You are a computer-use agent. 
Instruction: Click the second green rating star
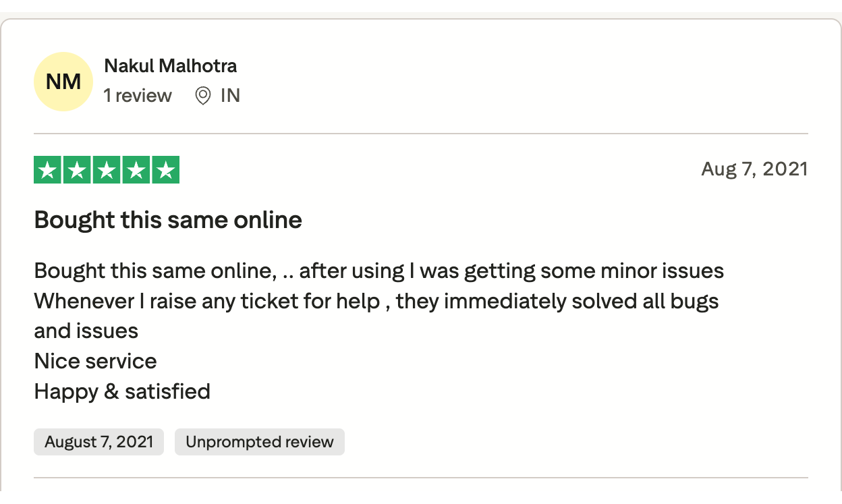coord(77,170)
